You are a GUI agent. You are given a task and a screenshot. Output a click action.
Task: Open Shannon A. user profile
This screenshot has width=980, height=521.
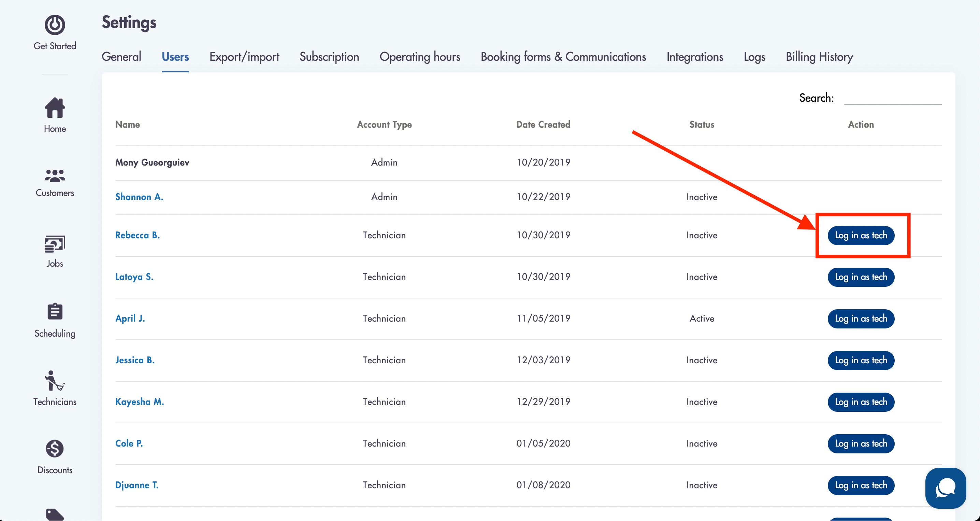[x=139, y=197]
